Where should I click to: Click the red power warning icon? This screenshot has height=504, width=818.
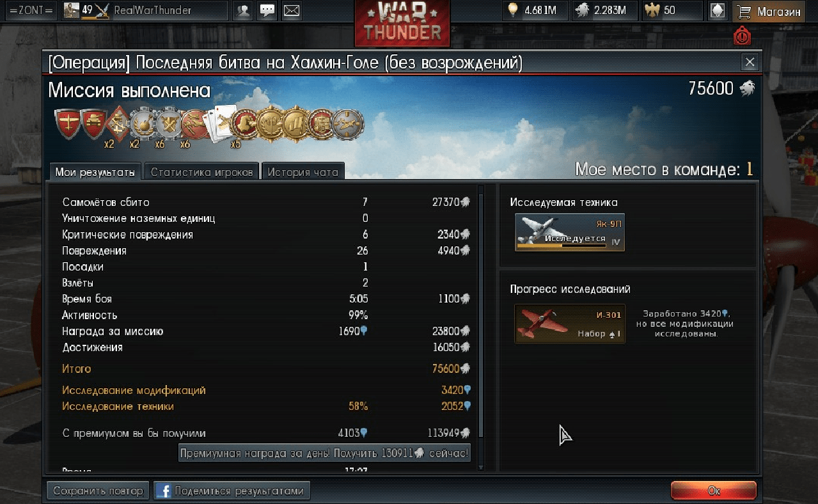(x=742, y=36)
